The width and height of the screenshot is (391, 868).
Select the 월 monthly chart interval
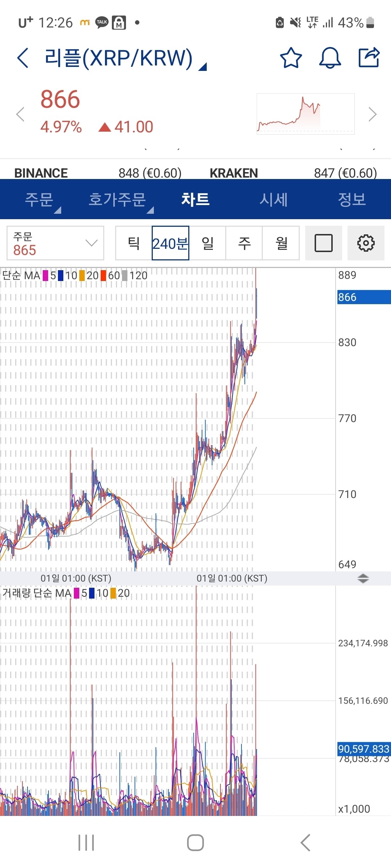click(x=281, y=243)
